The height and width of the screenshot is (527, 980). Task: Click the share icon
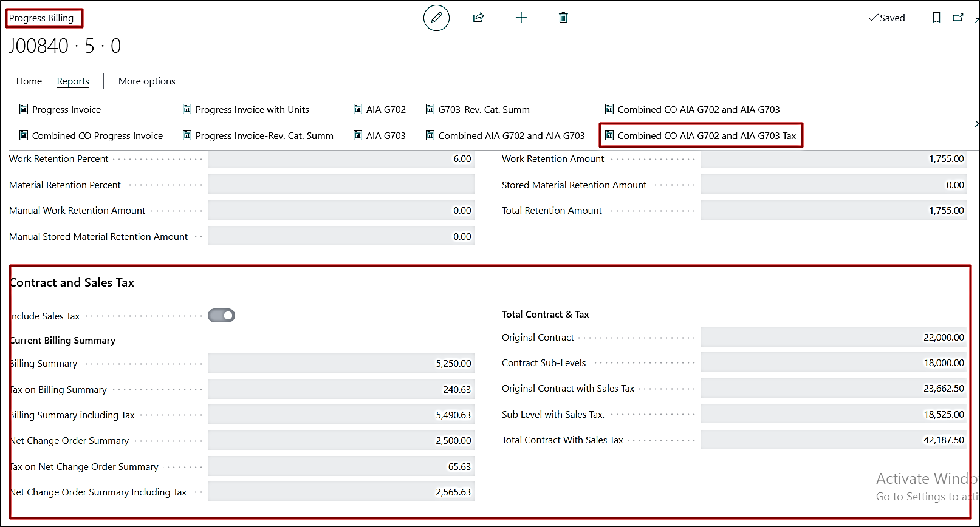pyautogui.click(x=479, y=18)
